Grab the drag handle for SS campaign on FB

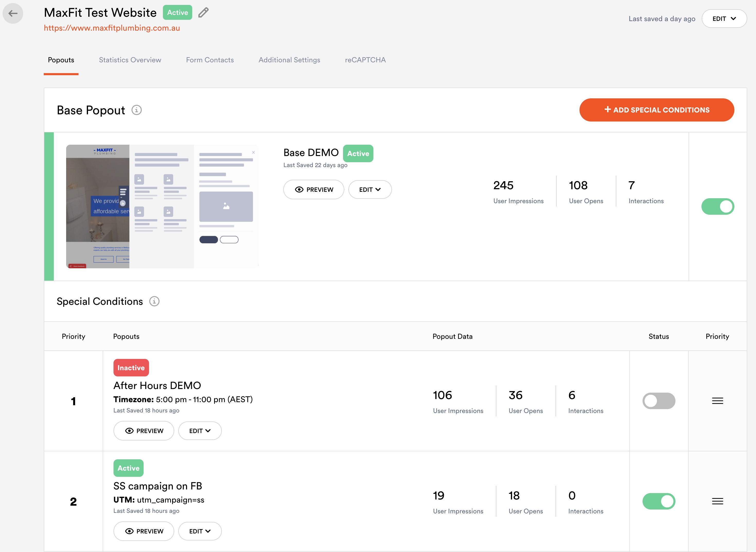(x=717, y=501)
